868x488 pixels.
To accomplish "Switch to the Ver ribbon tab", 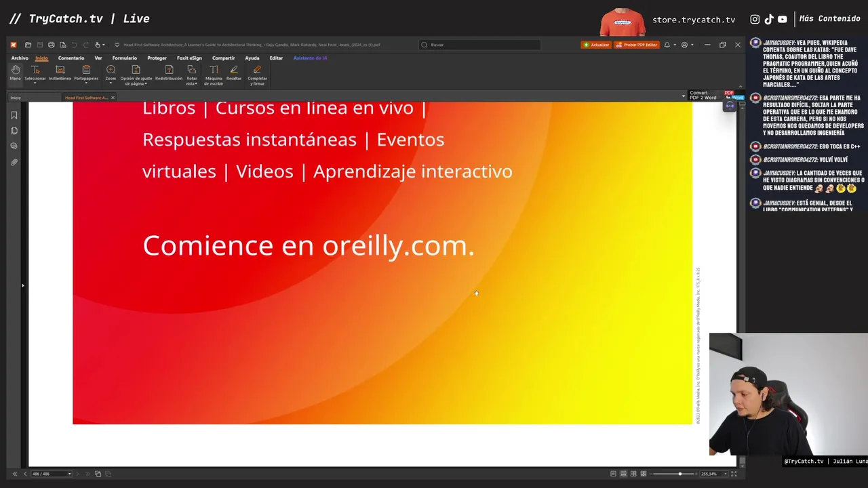I will (98, 58).
